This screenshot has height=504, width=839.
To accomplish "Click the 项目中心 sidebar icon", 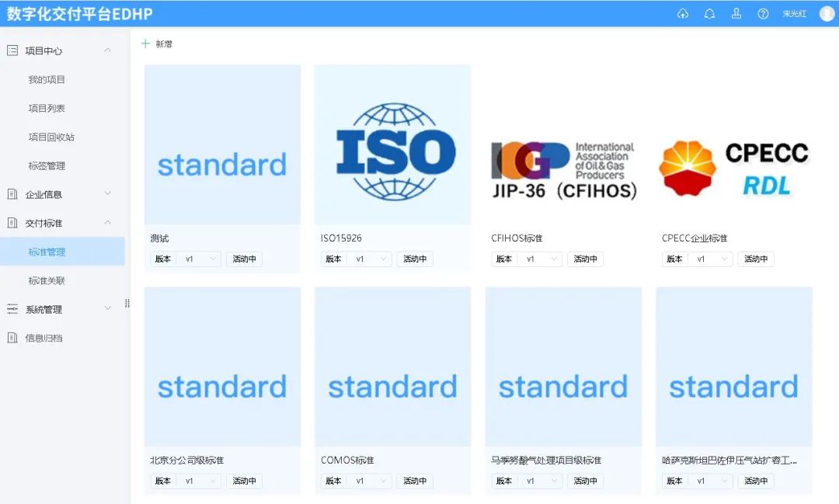I will [x=11, y=50].
